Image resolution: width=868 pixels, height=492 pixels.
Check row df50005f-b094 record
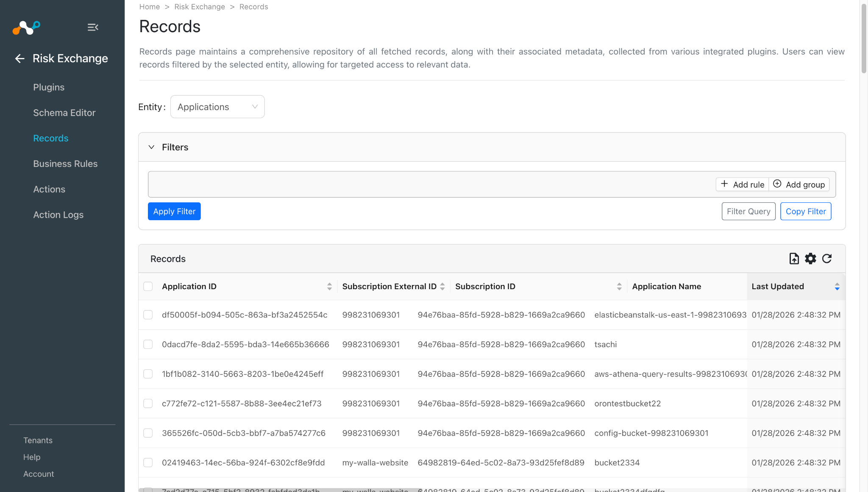pyautogui.click(x=148, y=315)
